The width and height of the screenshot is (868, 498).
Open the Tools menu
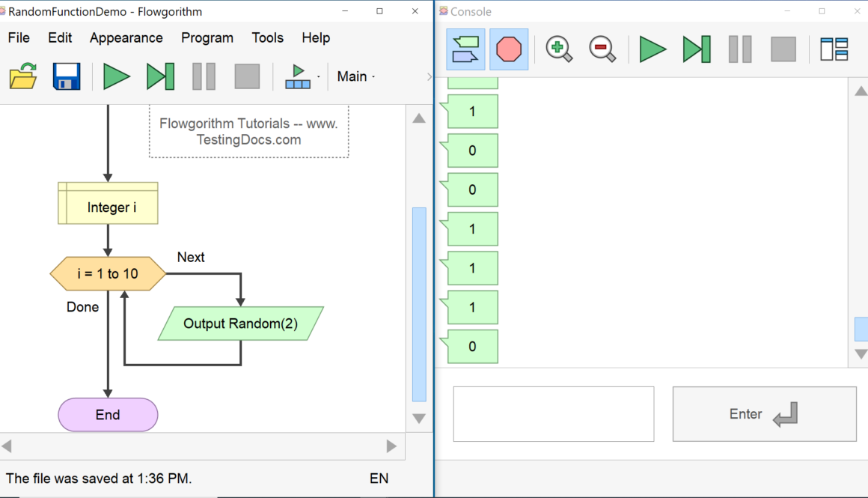click(267, 37)
